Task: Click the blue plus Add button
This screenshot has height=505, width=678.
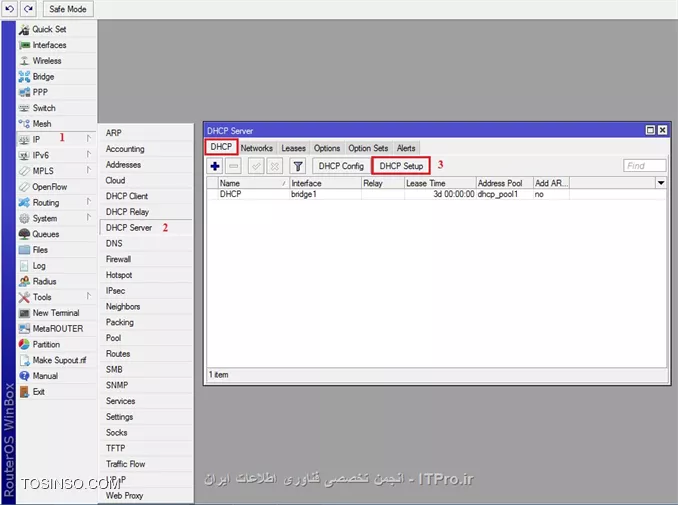Action: (215, 166)
